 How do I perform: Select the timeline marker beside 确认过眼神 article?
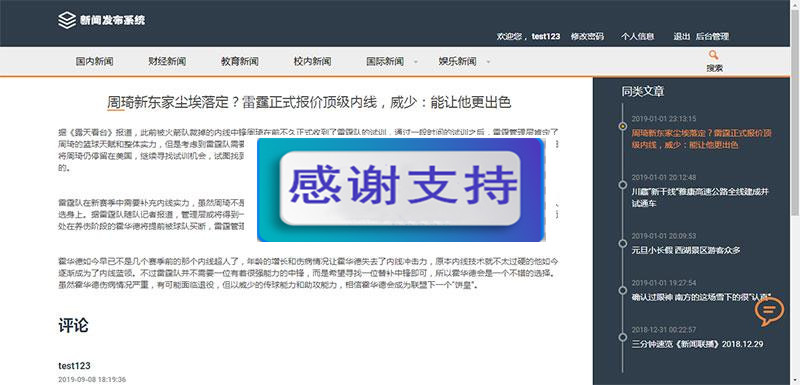(x=622, y=290)
